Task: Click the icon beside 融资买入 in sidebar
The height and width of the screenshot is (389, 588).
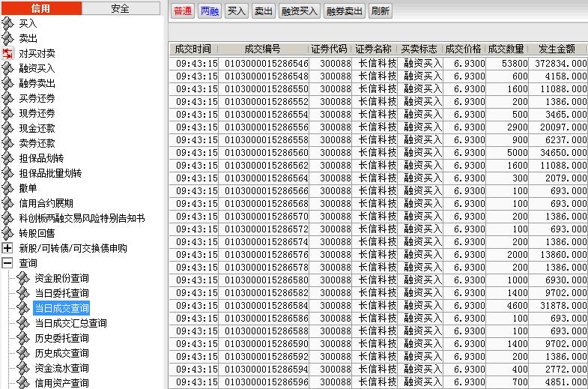Action: [7, 68]
